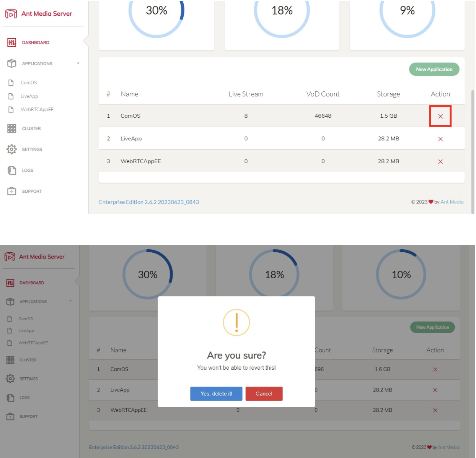Open Support icon in the upper screenshot sidebar
Viewport: 476px width, 458px height.
pyautogui.click(x=11, y=191)
